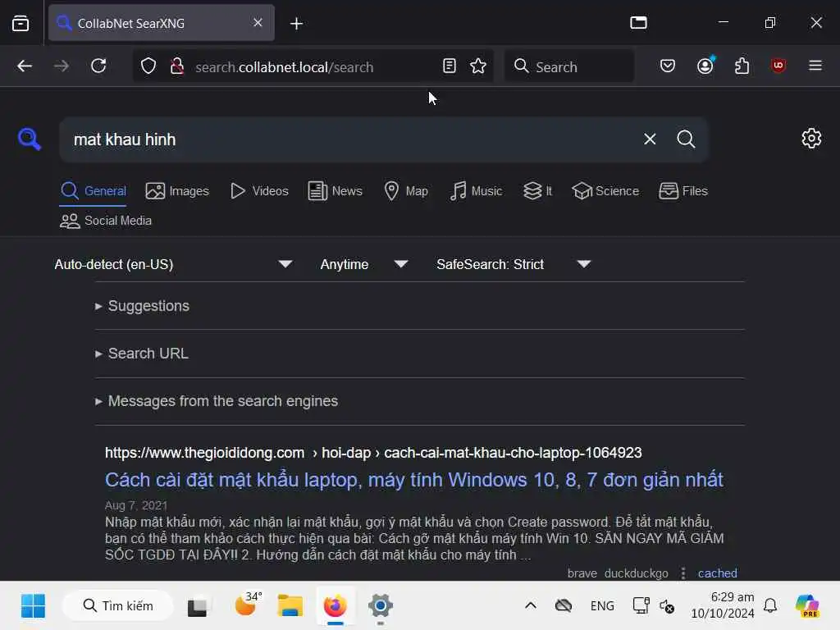This screenshot has height=630, width=840.
Task: Open Firefox from the taskbar
Action: (336, 606)
